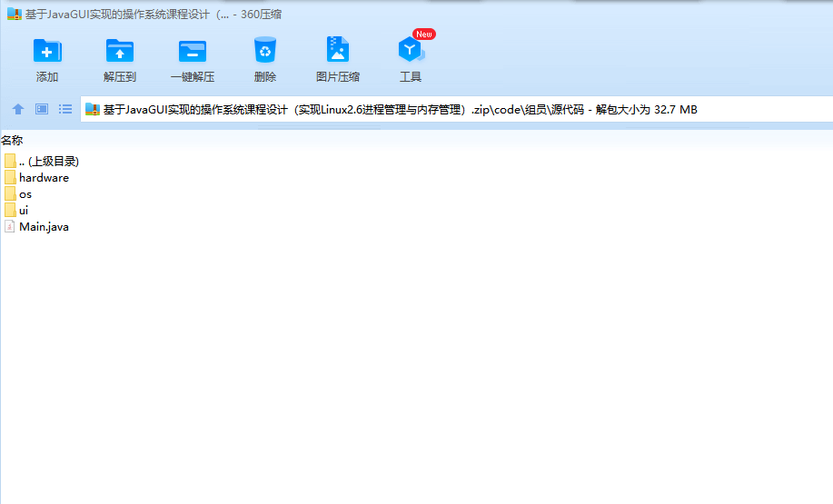Screen dimensions: 833x504
Task: Select the hardware folder
Action: (36, 177)
